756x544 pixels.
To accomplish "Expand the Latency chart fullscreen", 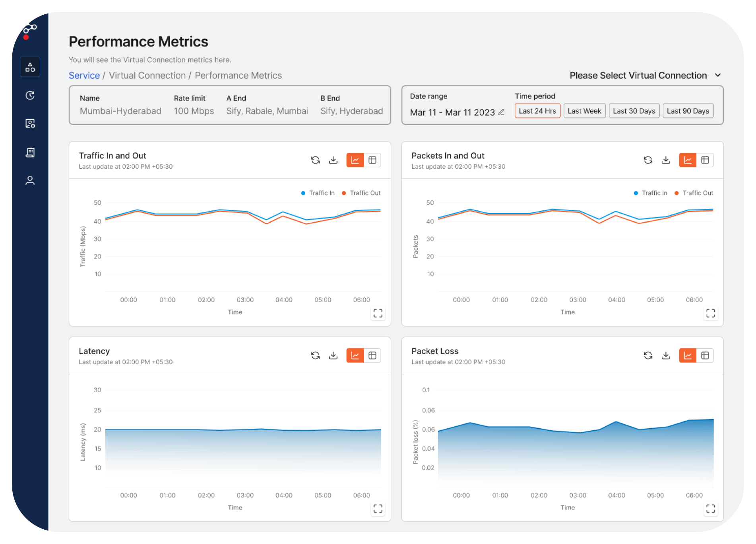I will pos(378,509).
